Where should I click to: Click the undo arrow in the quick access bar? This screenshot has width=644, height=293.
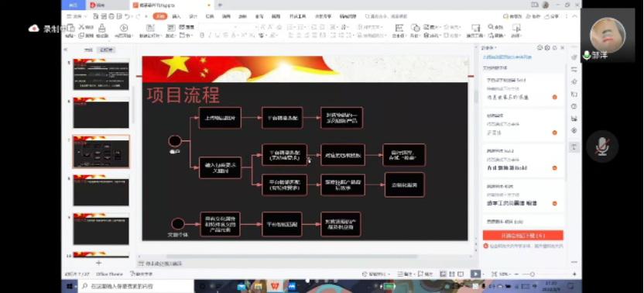pyautogui.click(x=127, y=16)
